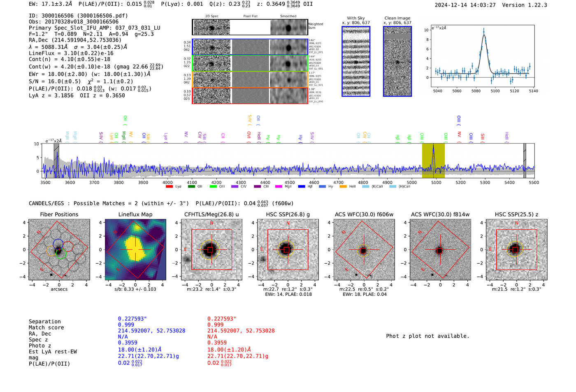Screen dimensions: 576x392
Task: Open the Fiber Positions cutout image
Action: point(59,250)
